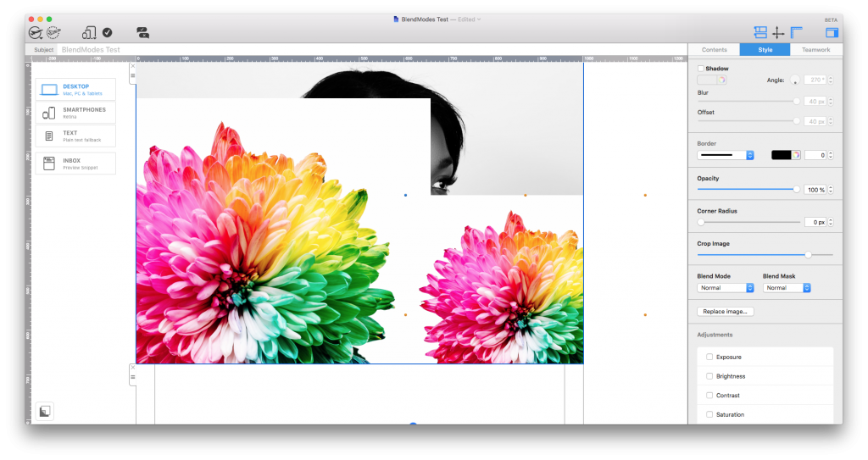Click the Corner Radius stepper arrows

[x=831, y=222]
